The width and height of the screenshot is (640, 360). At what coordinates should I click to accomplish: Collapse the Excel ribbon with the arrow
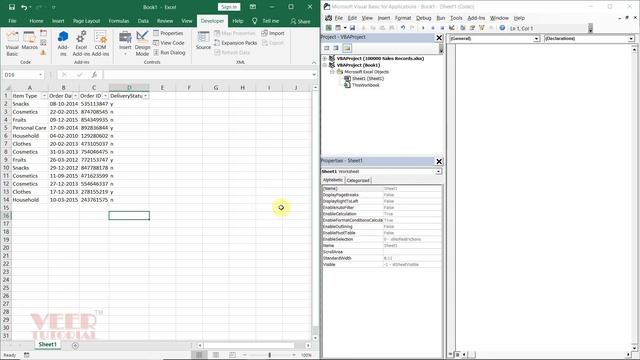[314, 62]
